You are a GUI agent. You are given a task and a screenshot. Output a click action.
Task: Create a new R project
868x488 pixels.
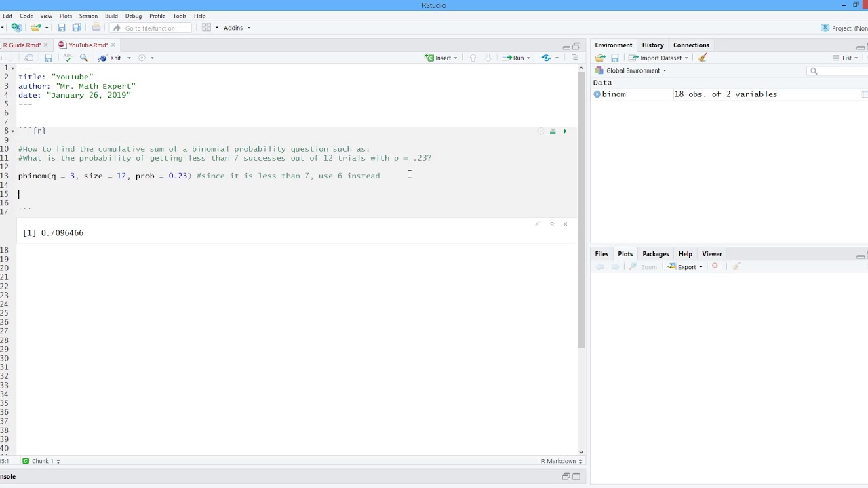click(x=16, y=28)
